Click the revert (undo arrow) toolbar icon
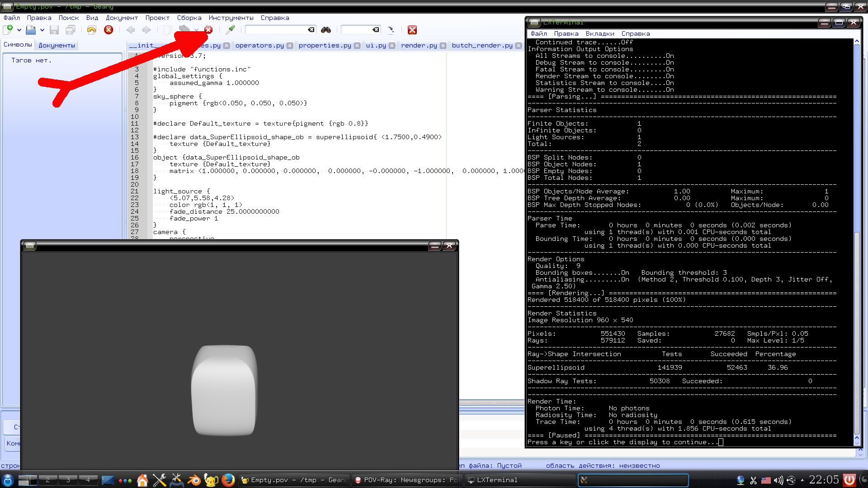Image resolution: width=868 pixels, height=488 pixels. (x=92, y=30)
